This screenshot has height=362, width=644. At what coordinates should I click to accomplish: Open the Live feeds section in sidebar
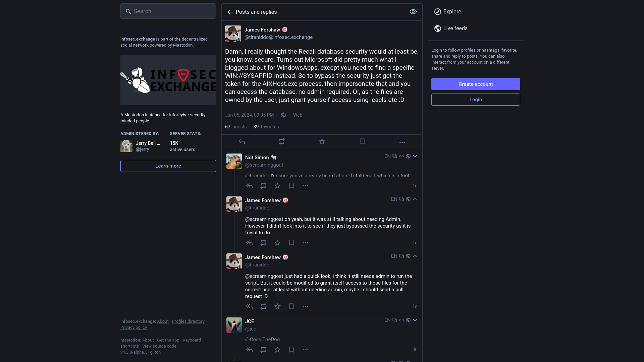click(x=455, y=28)
